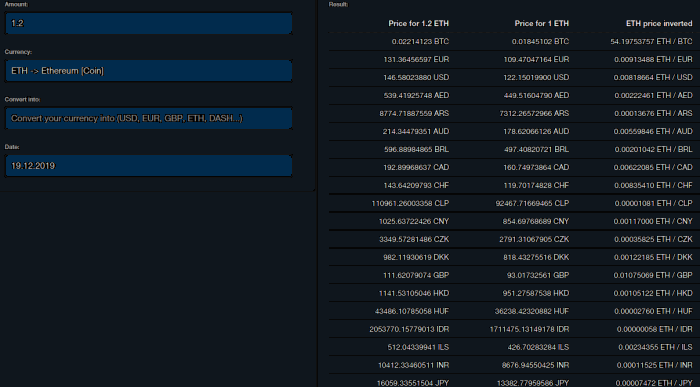Screen dimensions: 700x387
Task: Select the value 0.00559846 ETH / AUD
Action: (653, 131)
